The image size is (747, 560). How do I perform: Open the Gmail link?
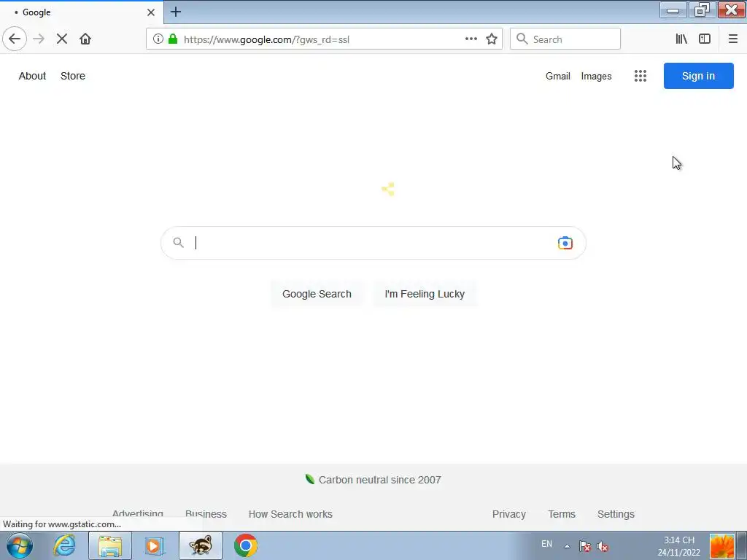tap(558, 76)
